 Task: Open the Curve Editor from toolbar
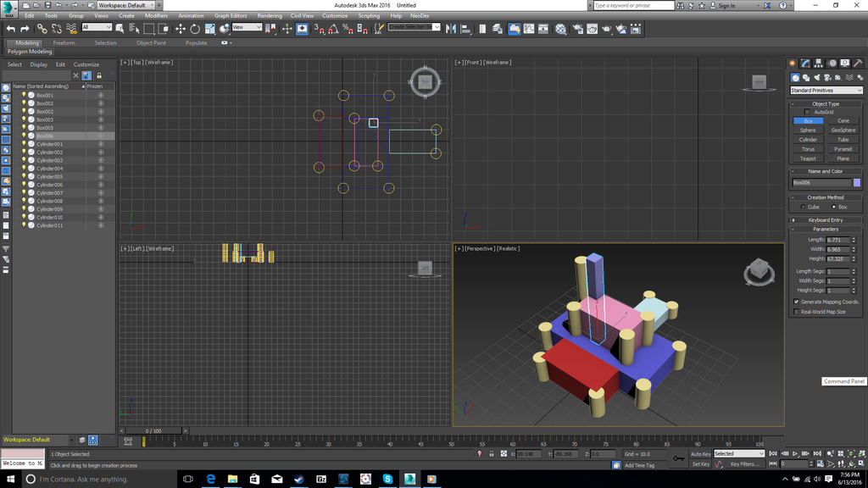[529, 29]
